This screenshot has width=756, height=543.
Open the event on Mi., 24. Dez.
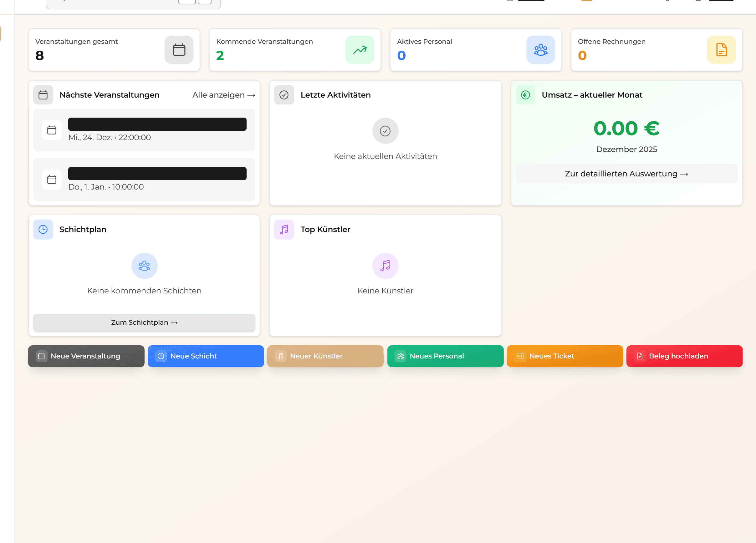[x=144, y=130]
